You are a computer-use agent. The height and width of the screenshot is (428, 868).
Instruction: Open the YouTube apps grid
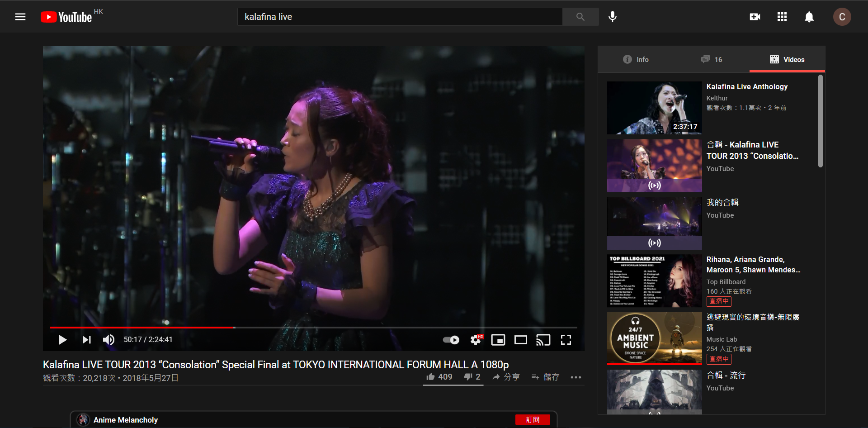pos(782,17)
